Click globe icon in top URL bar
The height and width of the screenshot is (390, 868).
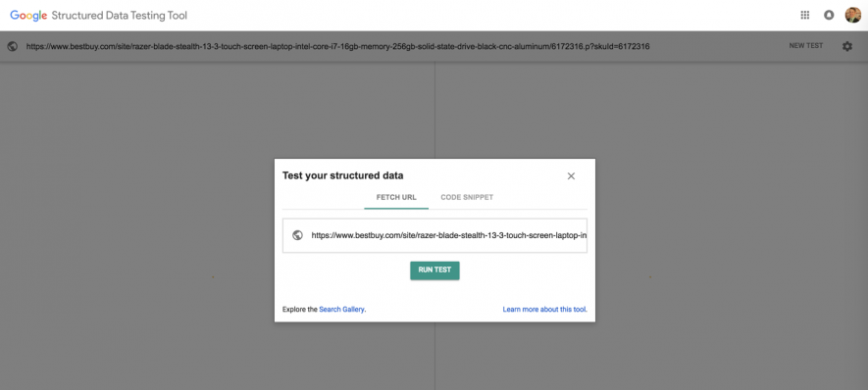click(x=13, y=46)
